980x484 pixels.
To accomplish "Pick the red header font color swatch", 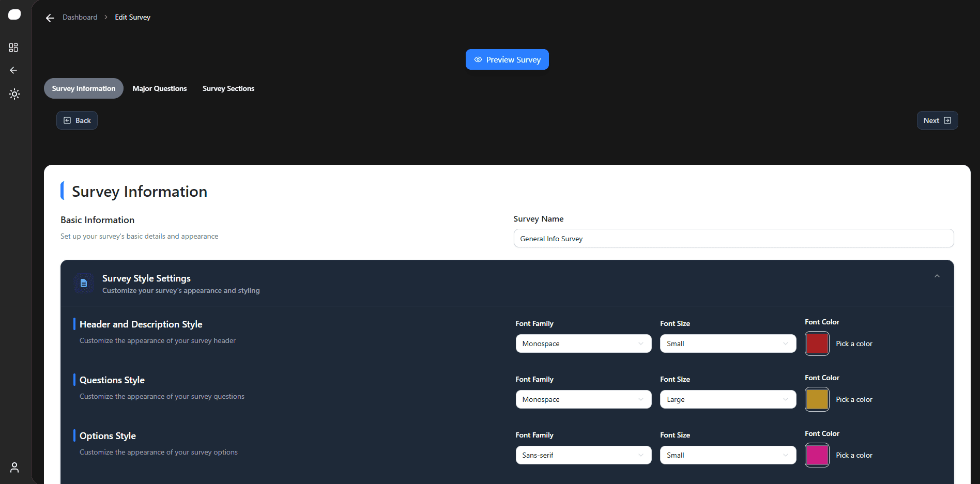I will point(817,344).
